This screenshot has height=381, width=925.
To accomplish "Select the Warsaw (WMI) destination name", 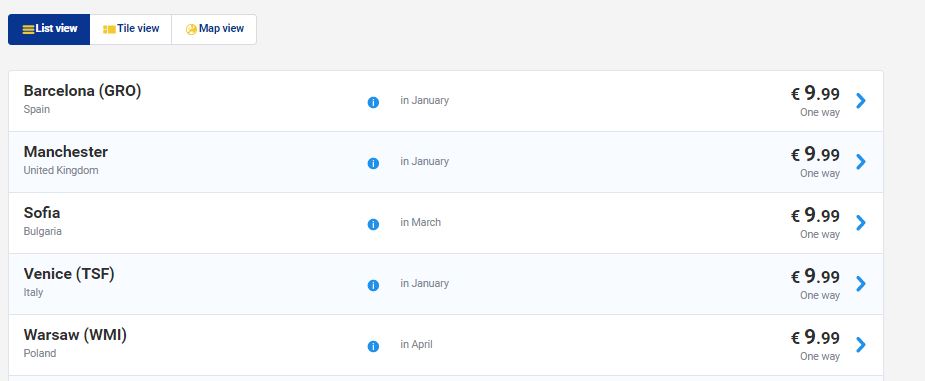I will coord(75,335).
